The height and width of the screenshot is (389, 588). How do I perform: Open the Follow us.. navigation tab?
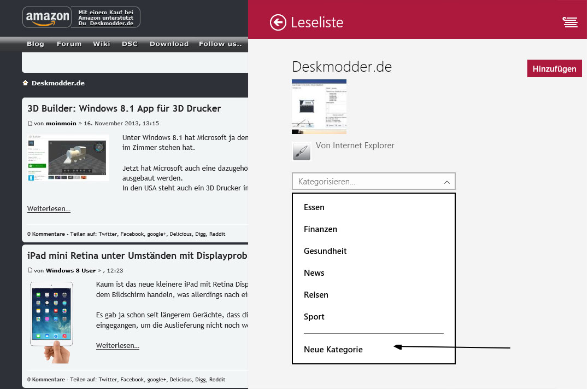[221, 44]
